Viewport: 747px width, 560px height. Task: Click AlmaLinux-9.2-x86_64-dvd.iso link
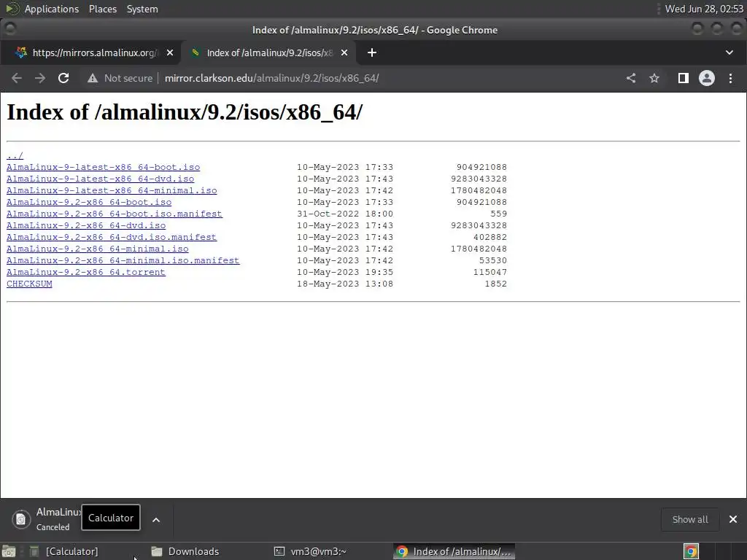click(x=86, y=226)
